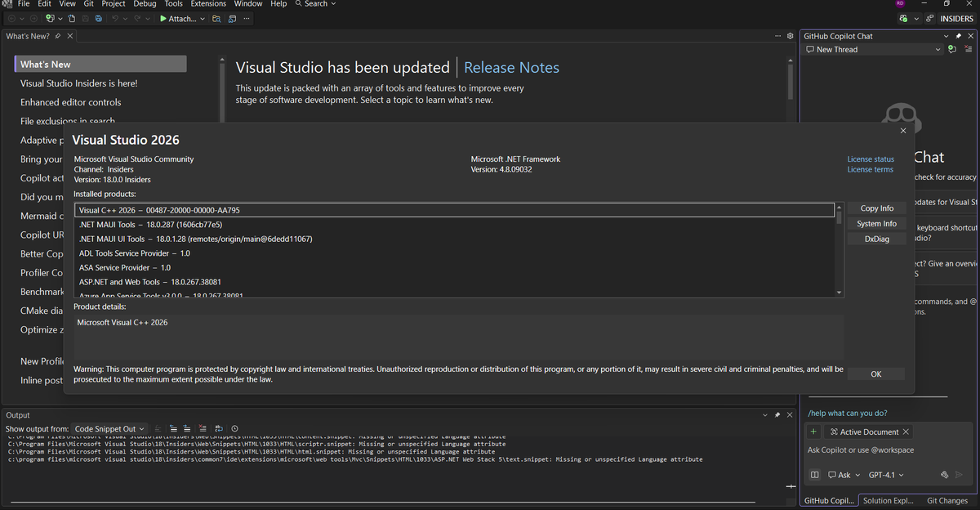Open the Extensions menu

[x=208, y=4]
